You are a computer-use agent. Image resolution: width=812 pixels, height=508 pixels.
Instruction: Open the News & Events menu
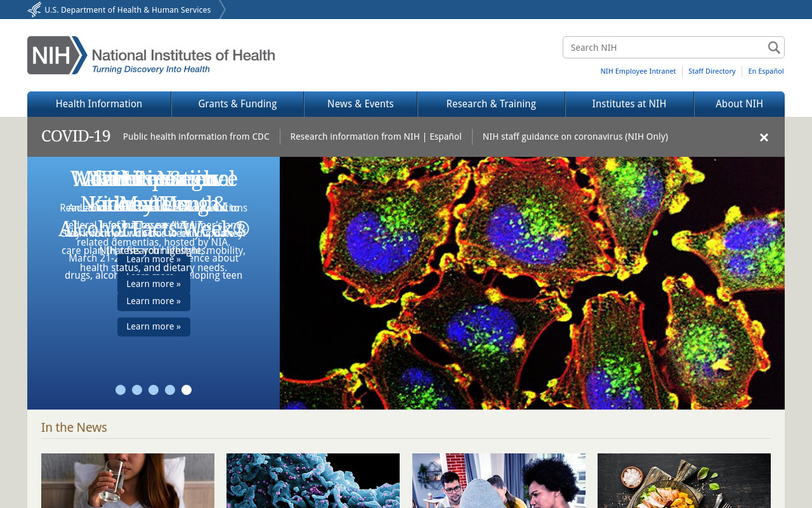click(x=360, y=104)
